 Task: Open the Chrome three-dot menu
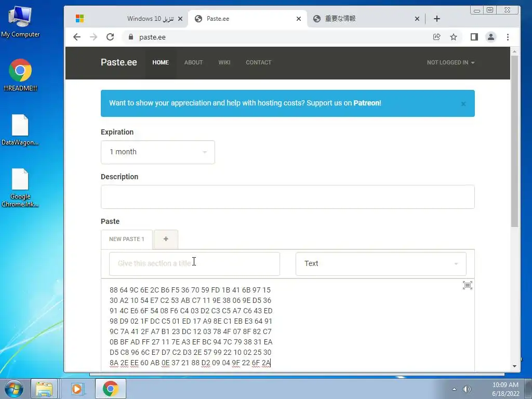click(508, 37)
